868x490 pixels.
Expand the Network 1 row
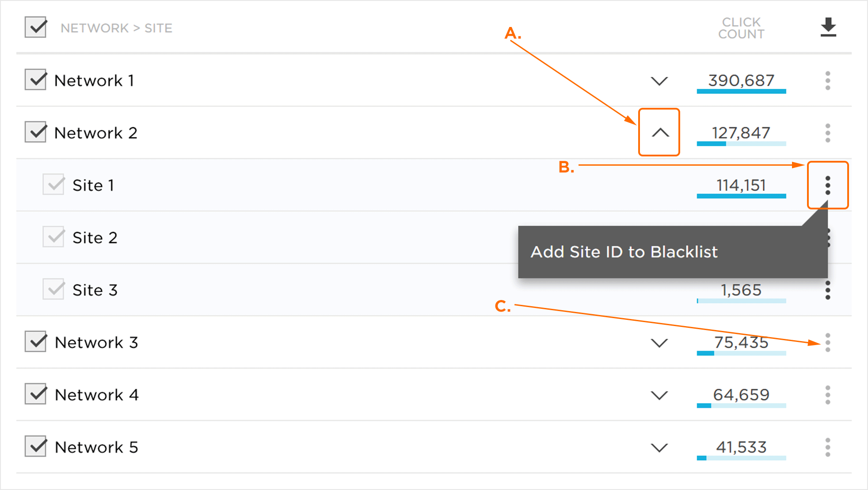point(659,81)
